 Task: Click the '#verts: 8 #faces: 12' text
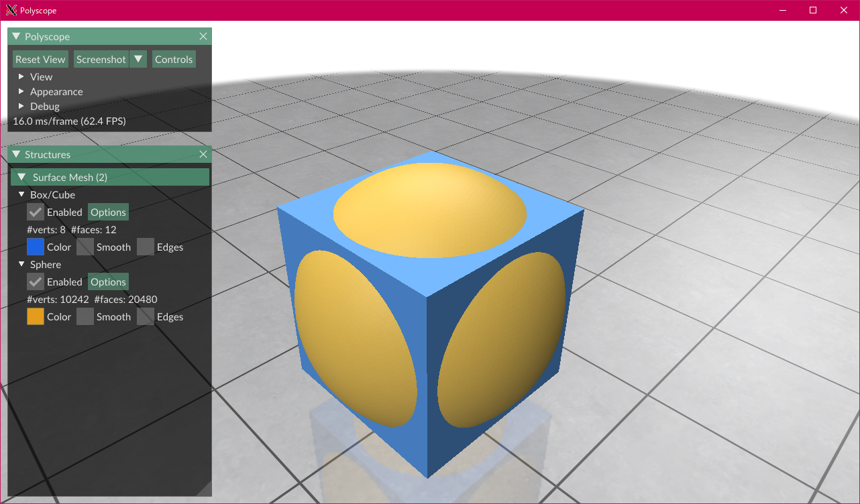[x=72, y=230]
